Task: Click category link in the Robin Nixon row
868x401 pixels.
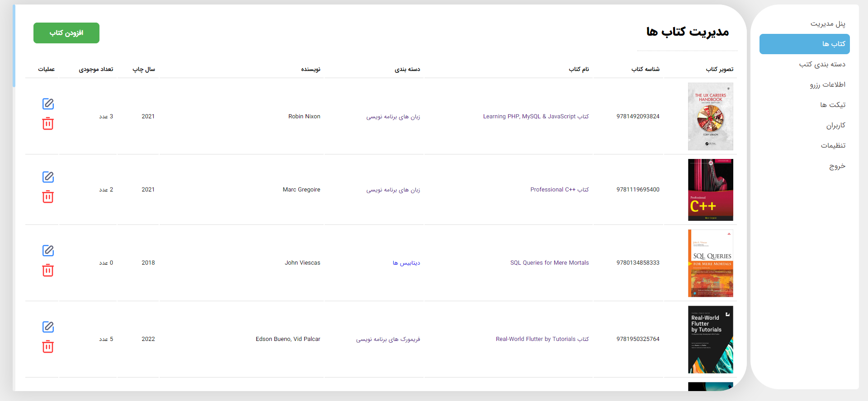Action: tap(393, 117)
